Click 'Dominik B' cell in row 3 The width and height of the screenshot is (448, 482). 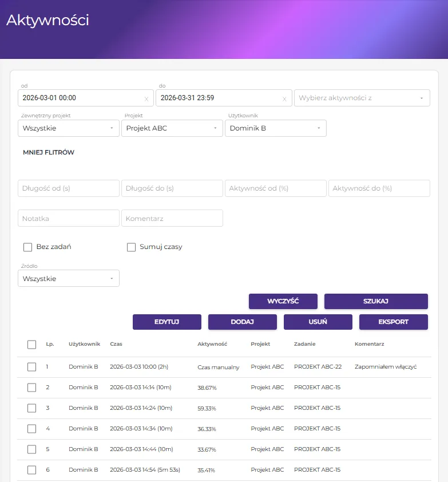pos(84,408)
